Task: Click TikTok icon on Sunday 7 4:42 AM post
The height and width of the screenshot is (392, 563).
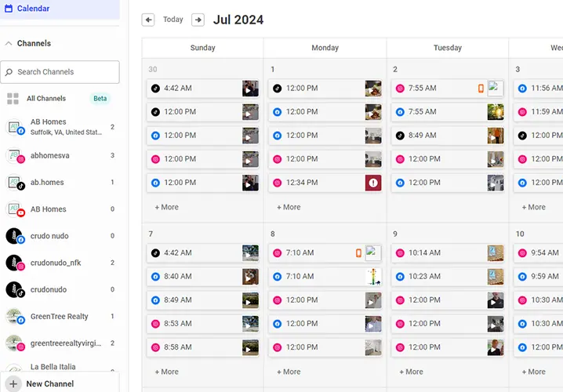Action: tap(155, 253)
